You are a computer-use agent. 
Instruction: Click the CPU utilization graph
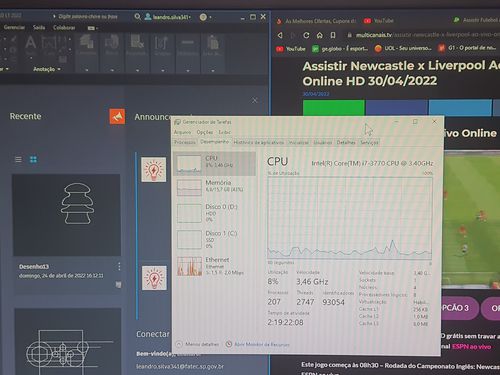pyautogui.click(x=350, y=218)
